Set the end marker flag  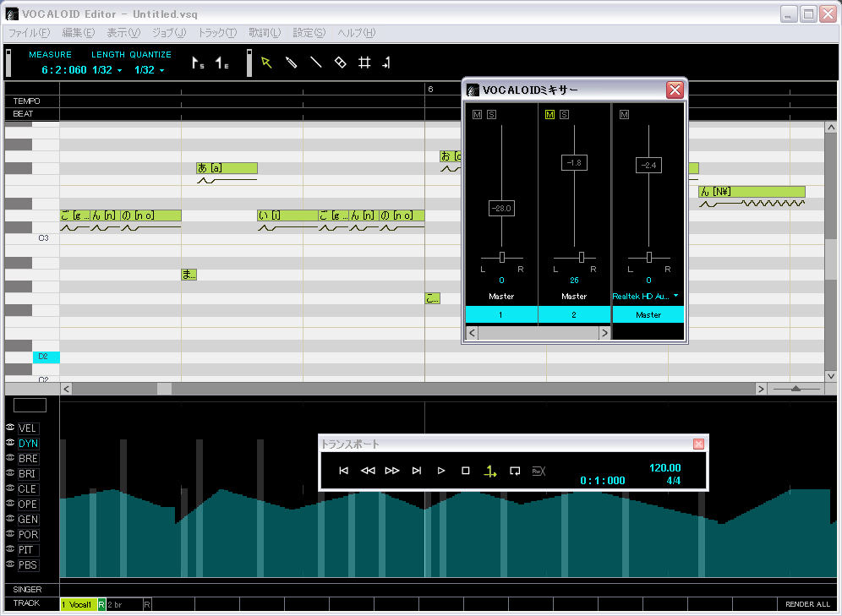coord(221,63)
